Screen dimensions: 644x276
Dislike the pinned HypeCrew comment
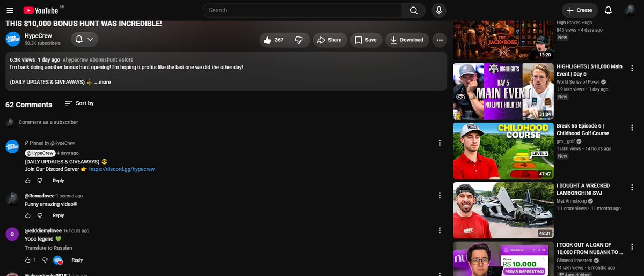[x=40, y=181]
